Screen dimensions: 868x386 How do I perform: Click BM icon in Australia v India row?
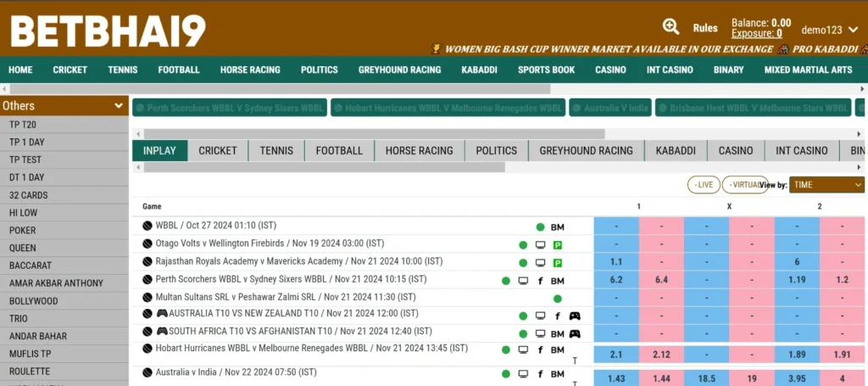click(x=558, y=374)
